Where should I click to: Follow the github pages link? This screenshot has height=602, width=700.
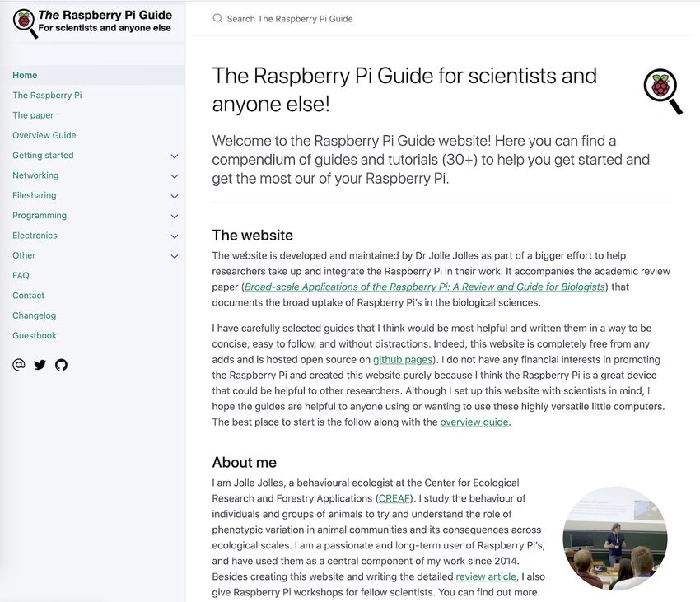tap(403, 360)
